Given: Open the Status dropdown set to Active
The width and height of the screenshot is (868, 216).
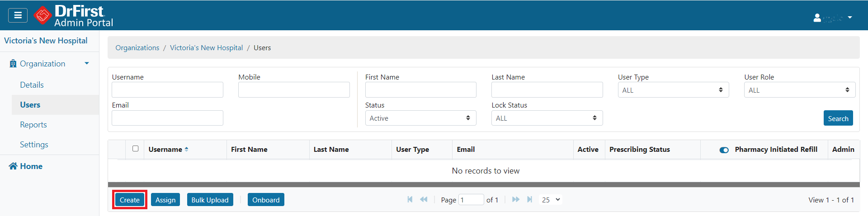Looking at the screenshot, I should pos(420,118).
